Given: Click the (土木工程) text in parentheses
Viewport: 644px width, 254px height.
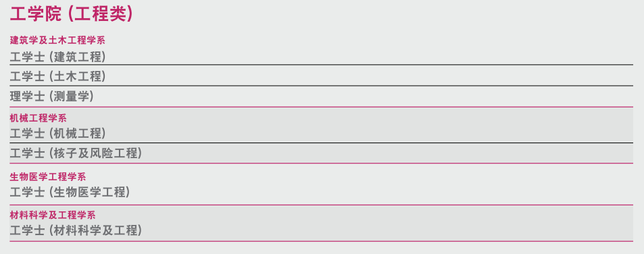Looking at the screenshot, I should click(77, 76).
